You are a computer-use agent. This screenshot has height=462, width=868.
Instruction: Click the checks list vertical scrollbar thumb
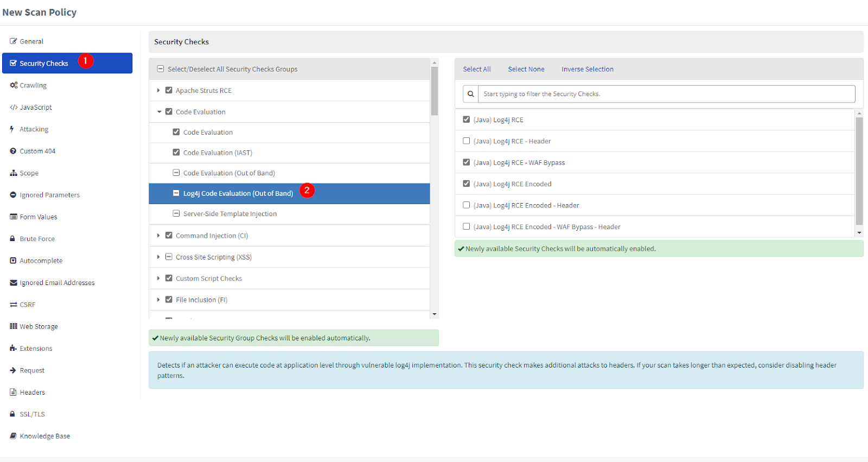(x=859, y=171)
